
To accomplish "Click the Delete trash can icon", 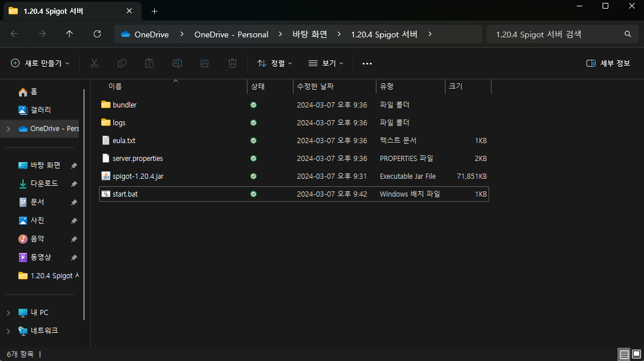I will click(x=233, y=63).
